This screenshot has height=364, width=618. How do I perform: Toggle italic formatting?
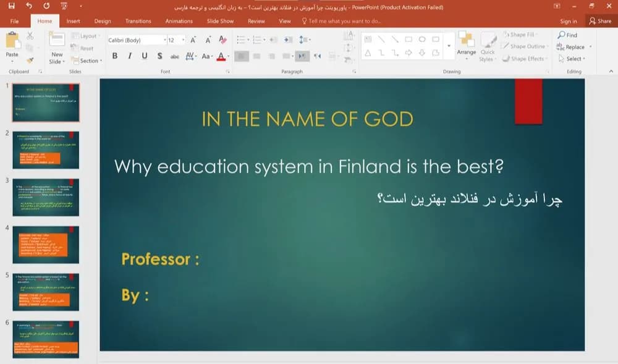[x=130, y=56]
